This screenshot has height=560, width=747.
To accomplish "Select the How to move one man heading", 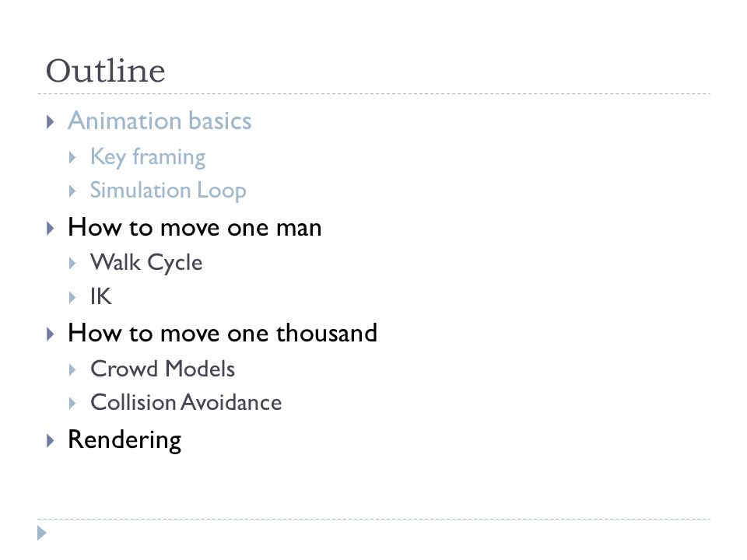I will point(195,227).
